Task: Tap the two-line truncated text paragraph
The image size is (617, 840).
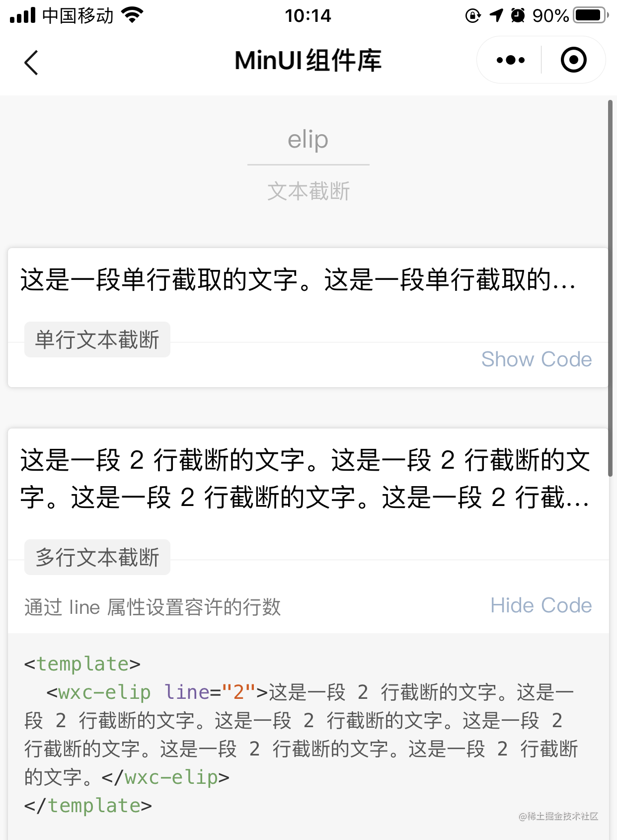Action: (305, 478)
